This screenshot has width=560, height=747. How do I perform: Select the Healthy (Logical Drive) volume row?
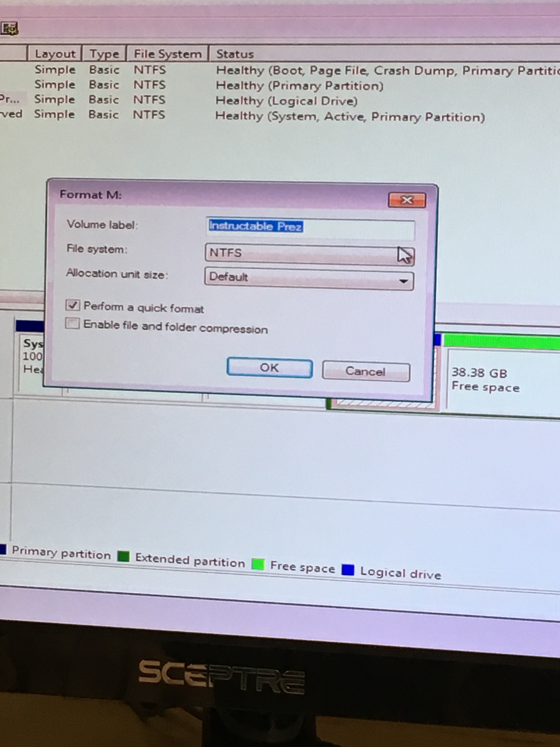coord(280,100)
